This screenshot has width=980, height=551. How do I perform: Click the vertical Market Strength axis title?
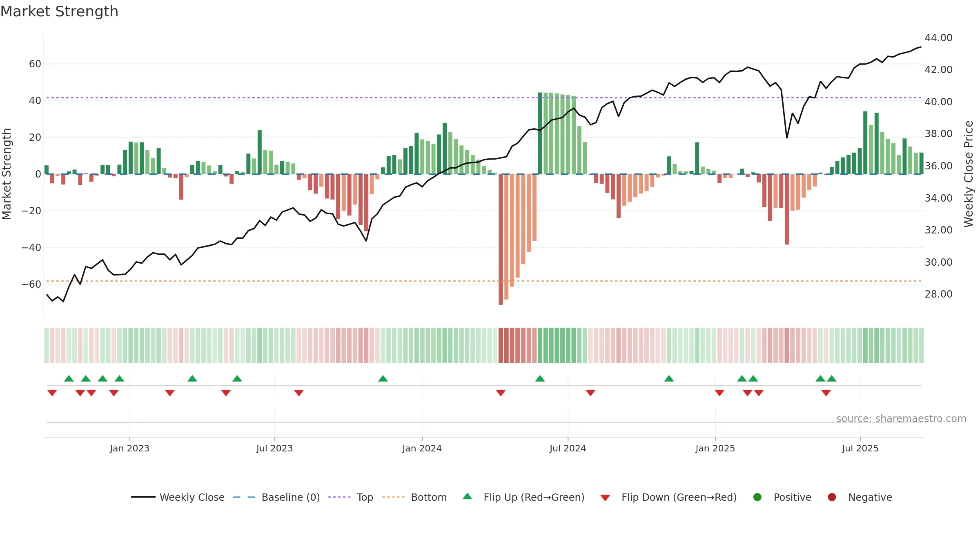tap(7, 174)
